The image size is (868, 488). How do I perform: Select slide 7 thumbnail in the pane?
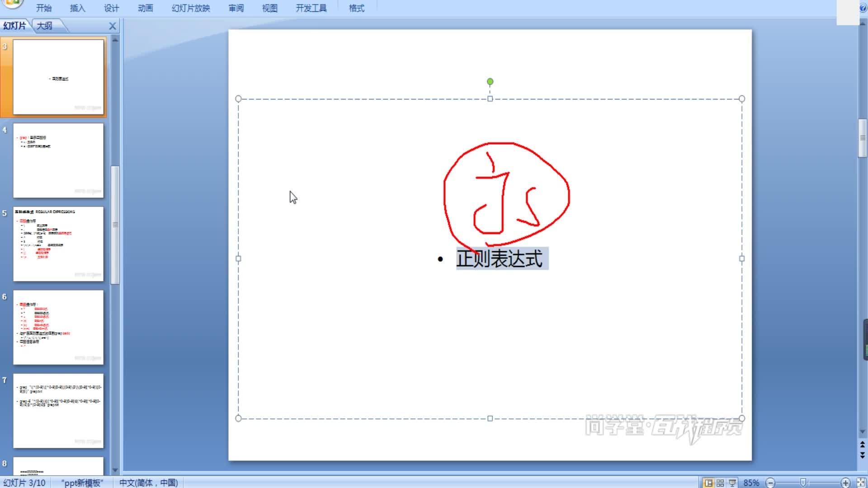pos(58,411)
